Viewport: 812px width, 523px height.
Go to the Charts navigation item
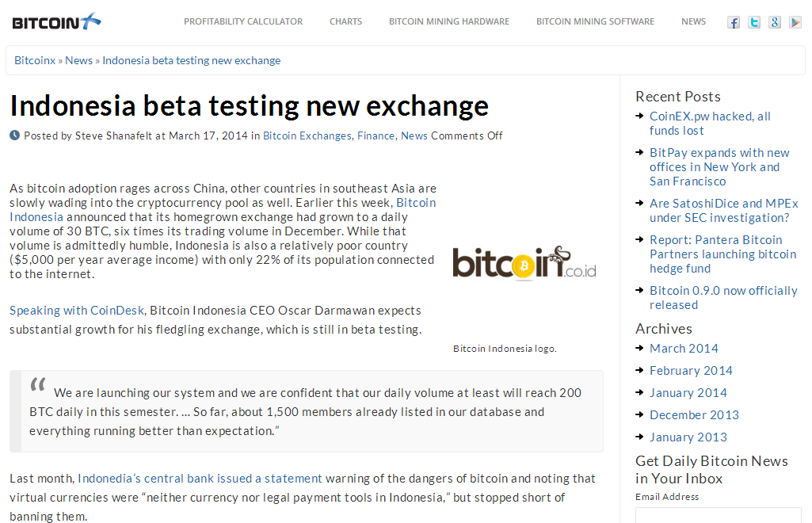click(x=345, y=21)
